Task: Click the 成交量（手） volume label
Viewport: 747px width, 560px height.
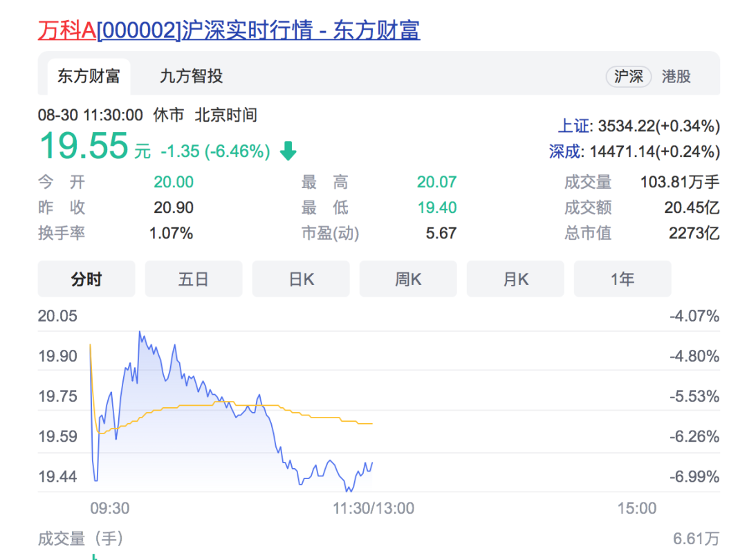Action: 81,539
